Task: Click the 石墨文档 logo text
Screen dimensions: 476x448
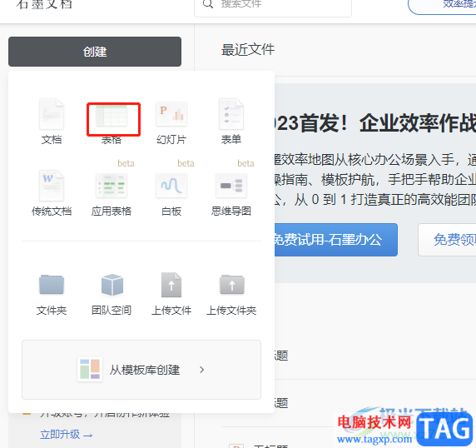Action: (44, 4)
